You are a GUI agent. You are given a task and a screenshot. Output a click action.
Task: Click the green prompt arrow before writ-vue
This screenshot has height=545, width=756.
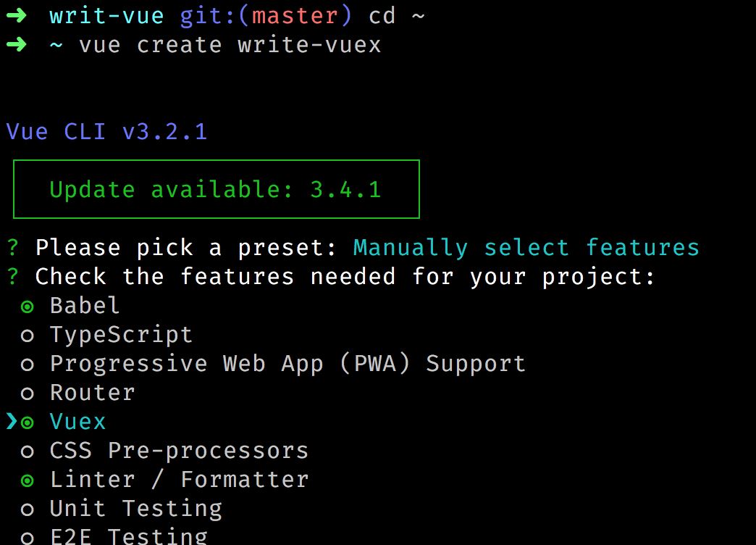[x=16, y=16]
